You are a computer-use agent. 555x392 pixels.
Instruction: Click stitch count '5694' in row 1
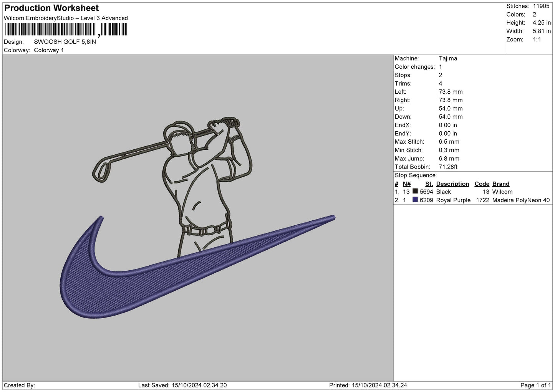point(426,192)
